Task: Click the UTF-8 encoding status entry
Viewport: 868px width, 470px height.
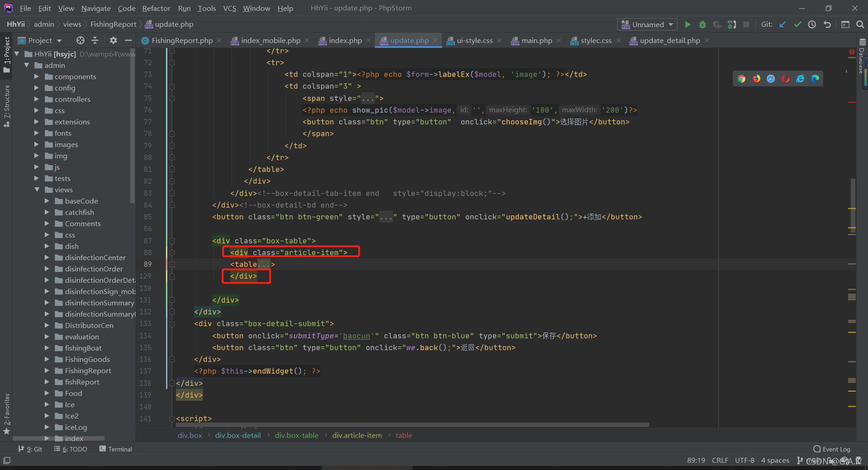Action: [745, 460]
